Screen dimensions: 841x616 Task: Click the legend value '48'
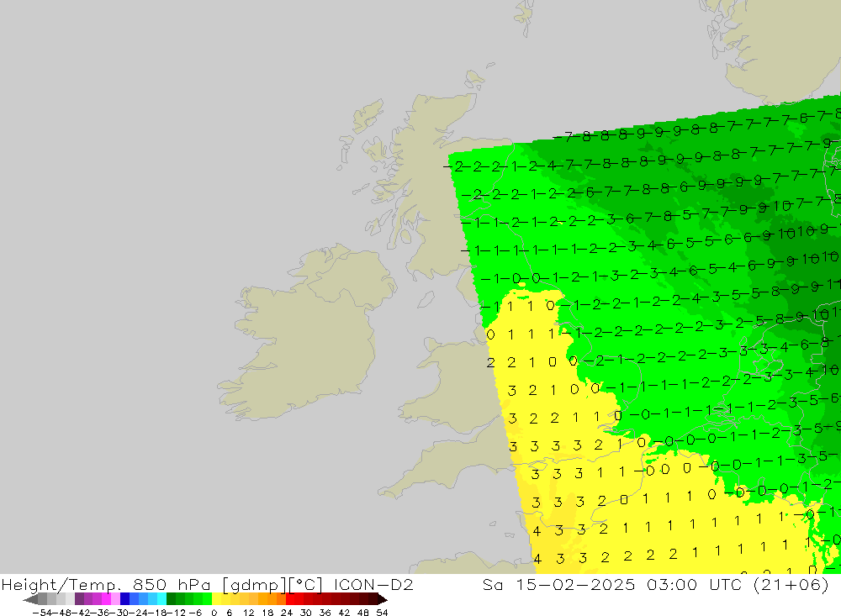point(363,613)
